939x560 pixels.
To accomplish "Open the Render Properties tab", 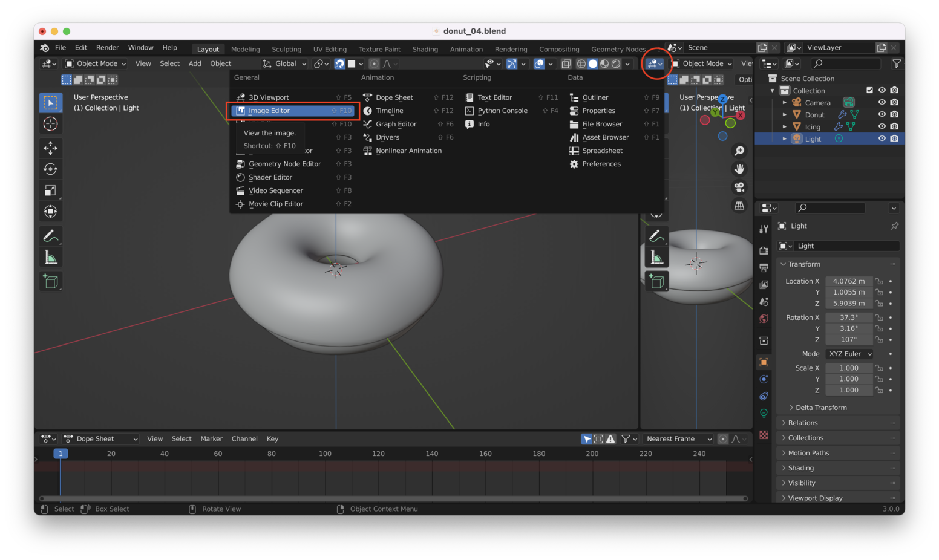I will click(x=764, y=249).
